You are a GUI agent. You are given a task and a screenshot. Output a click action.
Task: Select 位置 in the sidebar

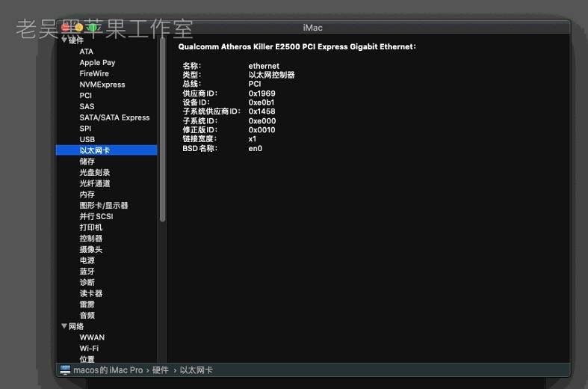87,359
